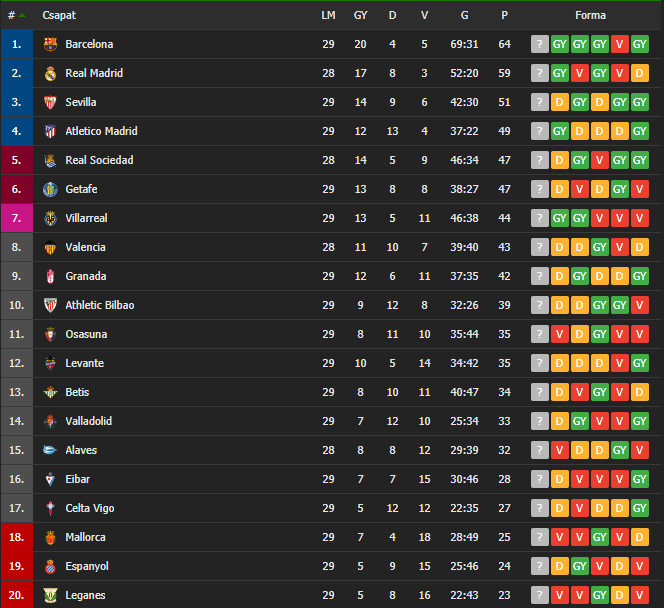
Task: Click Barcelona's gray question mark form box
Action: (x=540, y=44)
